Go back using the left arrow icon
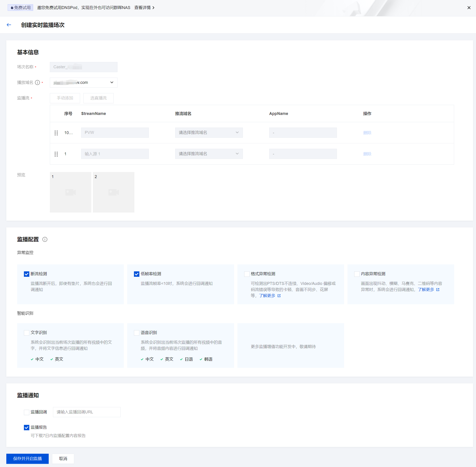 (x=9, y=25)
